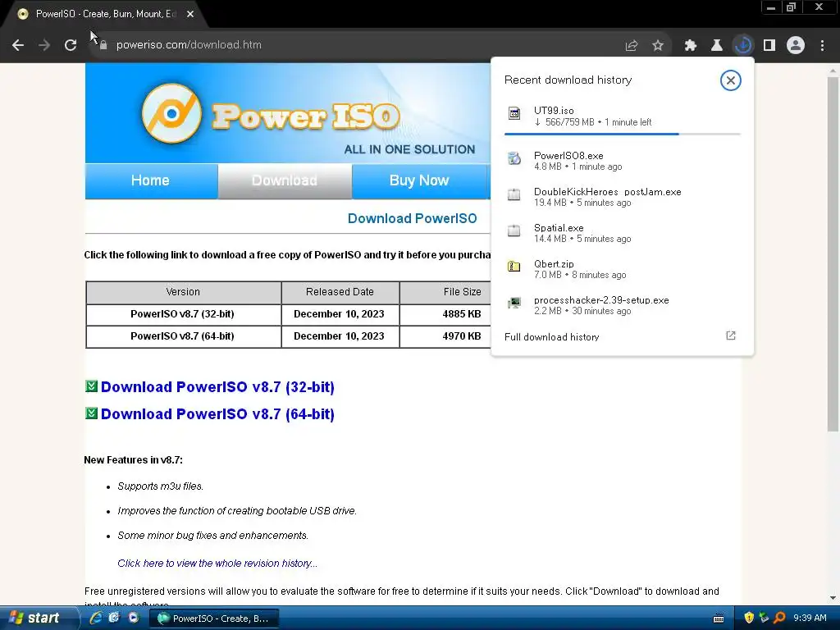Image resolution: width=840 pixels, height=630 pixels.
Task: Open the security shield tray icon
Action: click(x=749, y=619)
